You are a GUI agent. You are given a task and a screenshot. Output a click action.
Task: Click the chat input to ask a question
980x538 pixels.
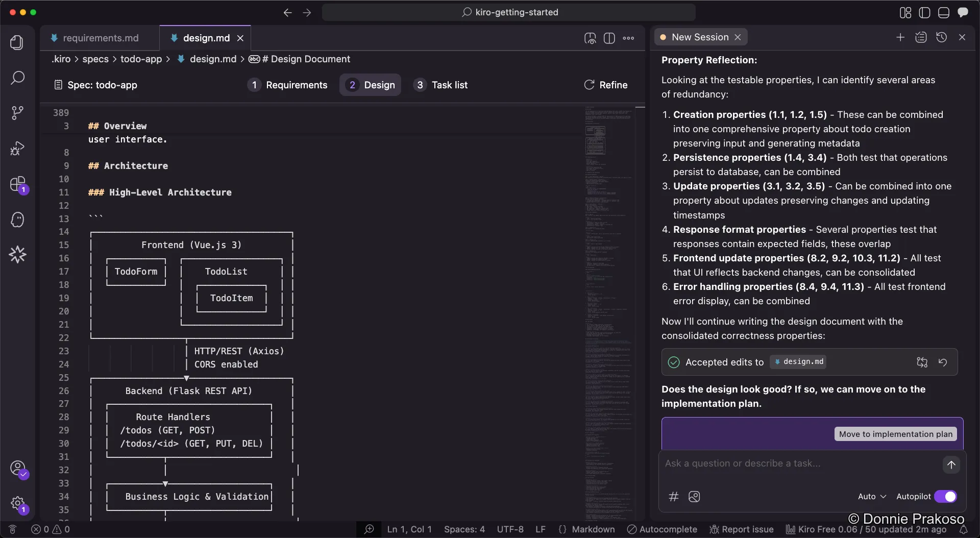(x=766, y=463)
